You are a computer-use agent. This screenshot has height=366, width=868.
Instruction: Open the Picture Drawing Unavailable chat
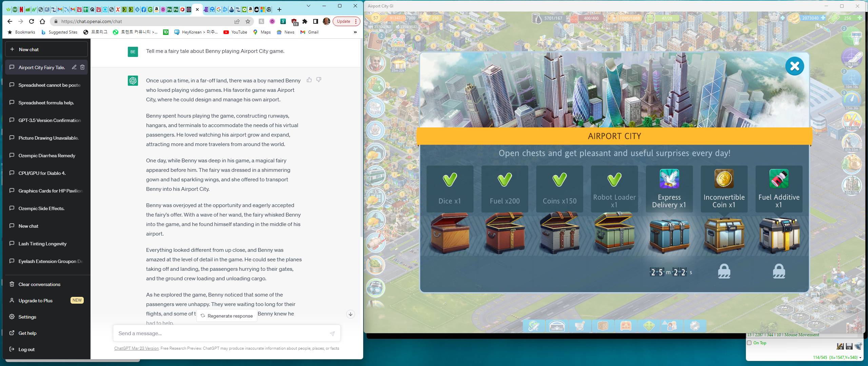click(46, 138)
